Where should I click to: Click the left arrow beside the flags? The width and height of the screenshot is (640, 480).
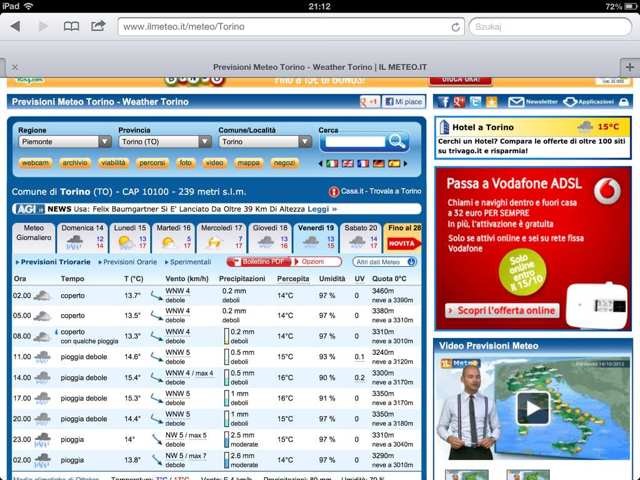pyautogui.click(x=320, y=163)
